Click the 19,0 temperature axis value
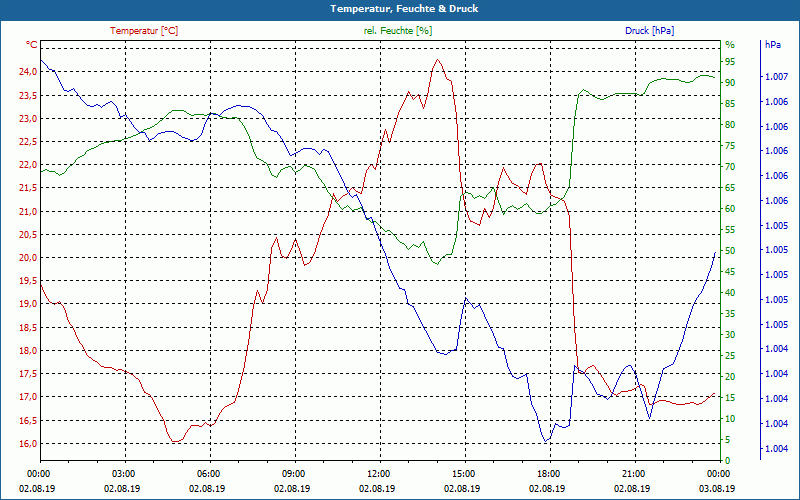The width and height of the screenshot is (800, 500). tap(28, 304)
